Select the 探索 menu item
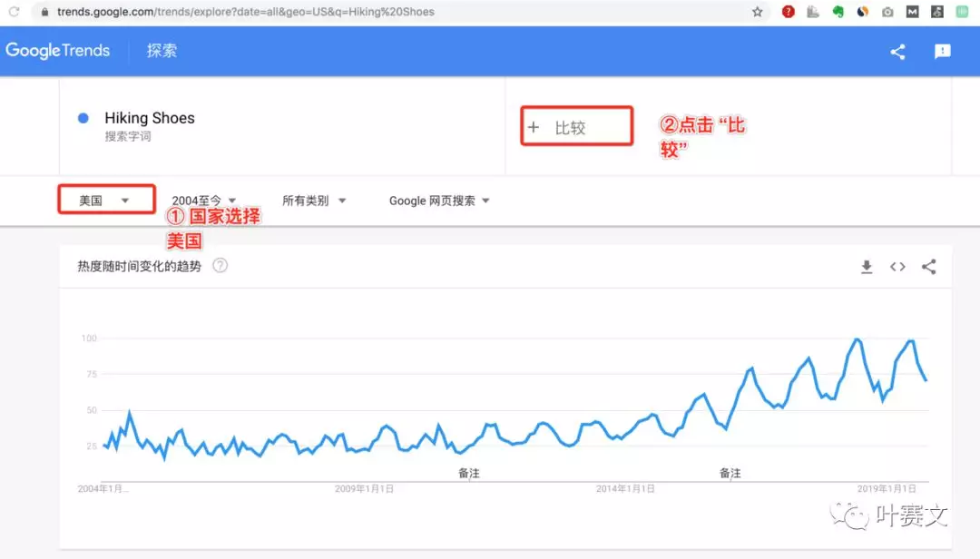Screen dimensions: 980x559 click(x=162, y=52)
